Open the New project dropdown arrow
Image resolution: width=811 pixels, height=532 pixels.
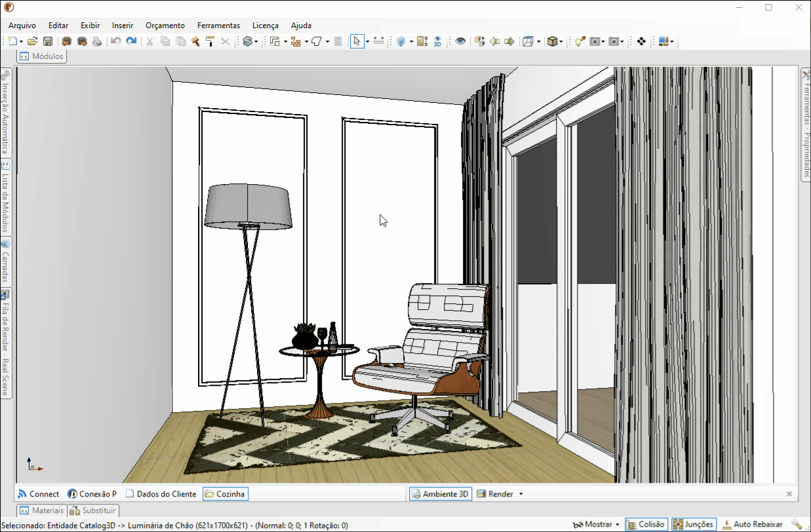22,41
